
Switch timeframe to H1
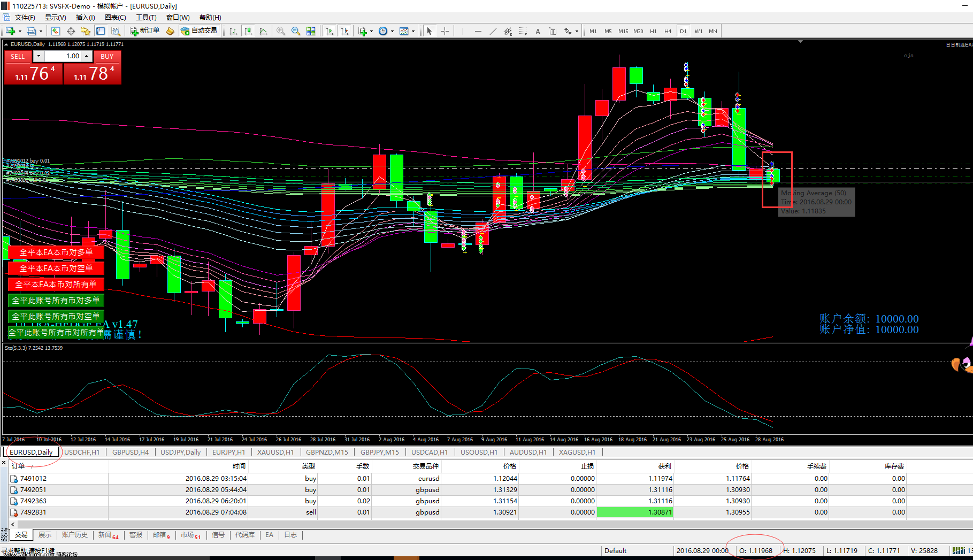[x=653, y=31]
